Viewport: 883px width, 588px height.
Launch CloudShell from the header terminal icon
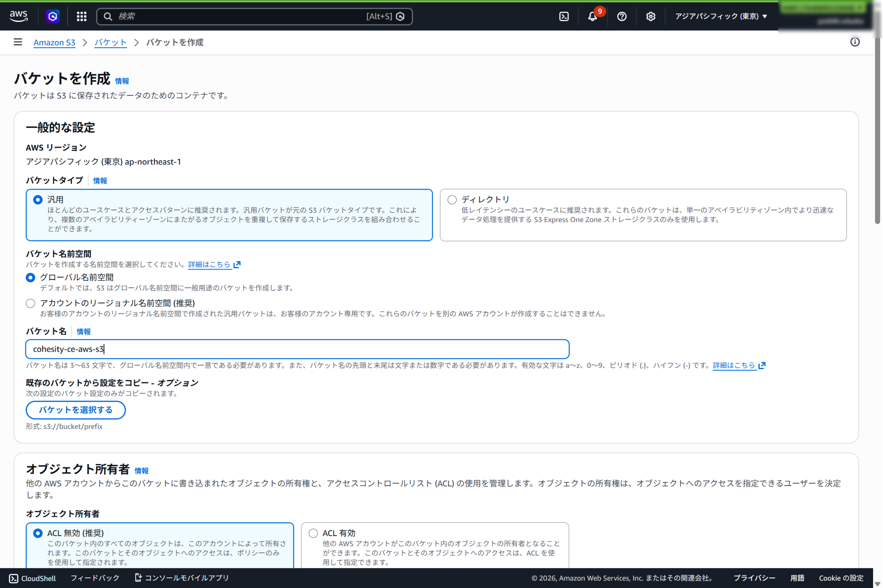[x=564, y=16]
